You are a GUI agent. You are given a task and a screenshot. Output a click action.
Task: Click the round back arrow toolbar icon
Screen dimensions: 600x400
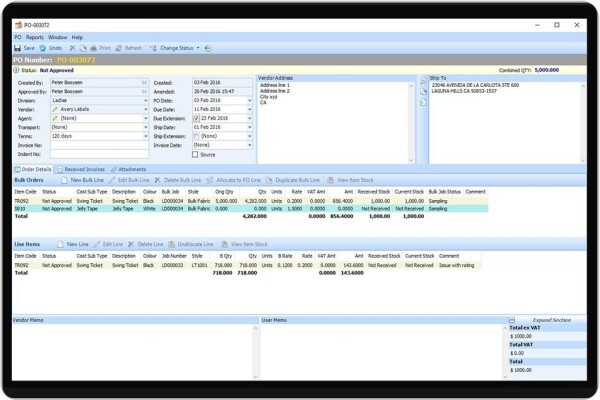tap(208, 48)
